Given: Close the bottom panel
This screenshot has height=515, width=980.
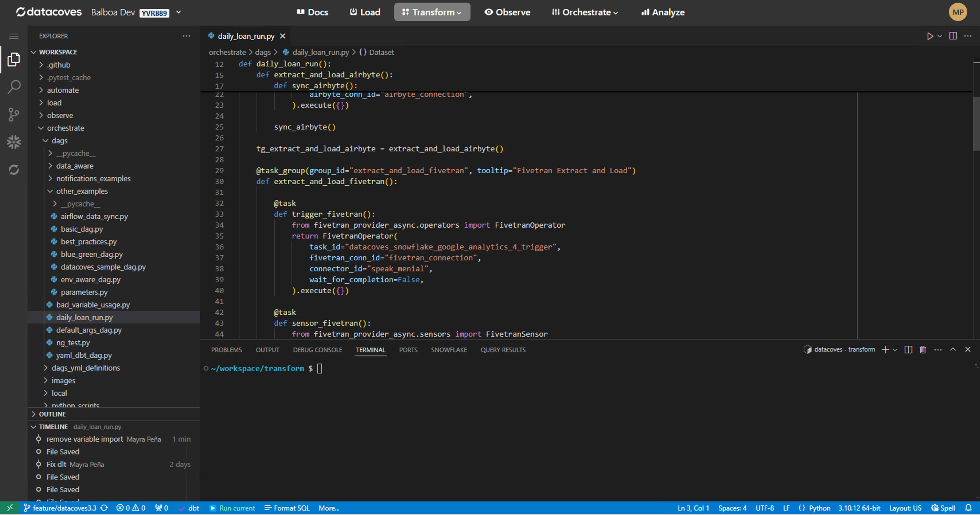Looking at the screenshot, I should 968,349.
